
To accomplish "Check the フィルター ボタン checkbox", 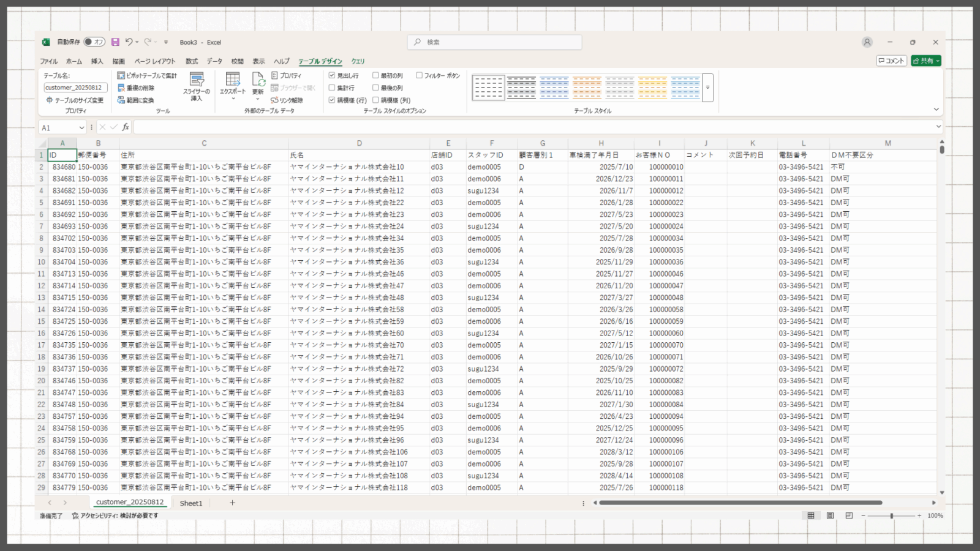I will [420, 75].
